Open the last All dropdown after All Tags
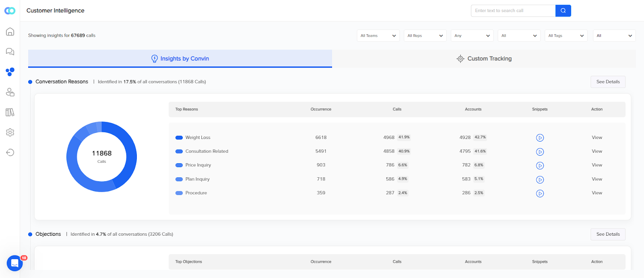 [x=614, y=35]
